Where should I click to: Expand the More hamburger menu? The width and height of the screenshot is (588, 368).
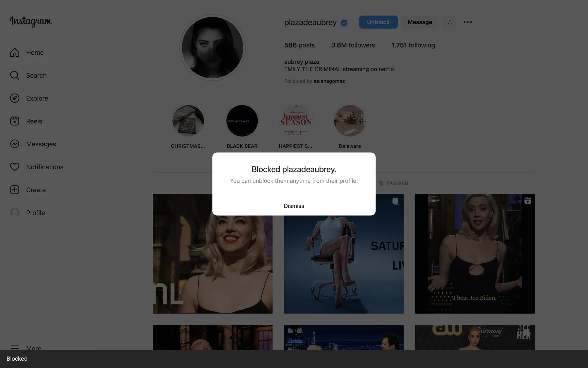[x=15, y=347]
